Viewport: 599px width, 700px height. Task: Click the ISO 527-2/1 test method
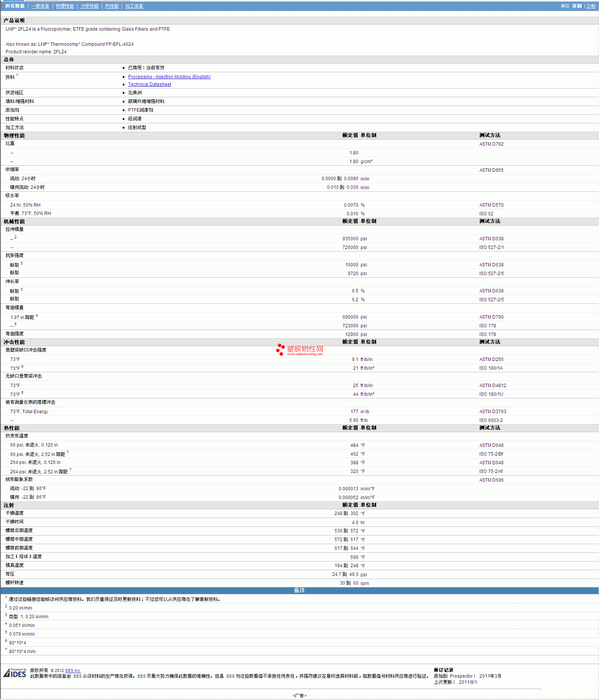coord(491,247)
